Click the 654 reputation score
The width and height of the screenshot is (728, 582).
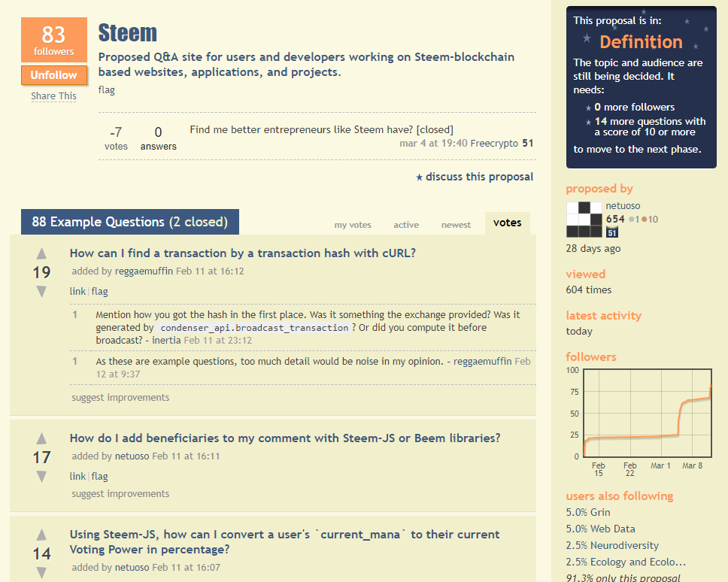[x=615, y=219]
